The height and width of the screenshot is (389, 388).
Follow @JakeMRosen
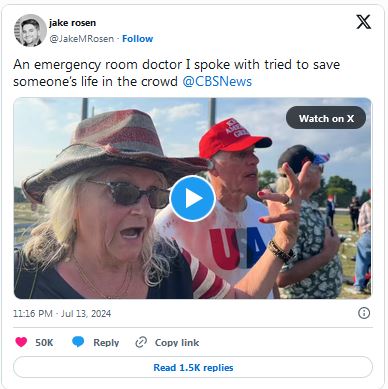click(x=137, y=39)
